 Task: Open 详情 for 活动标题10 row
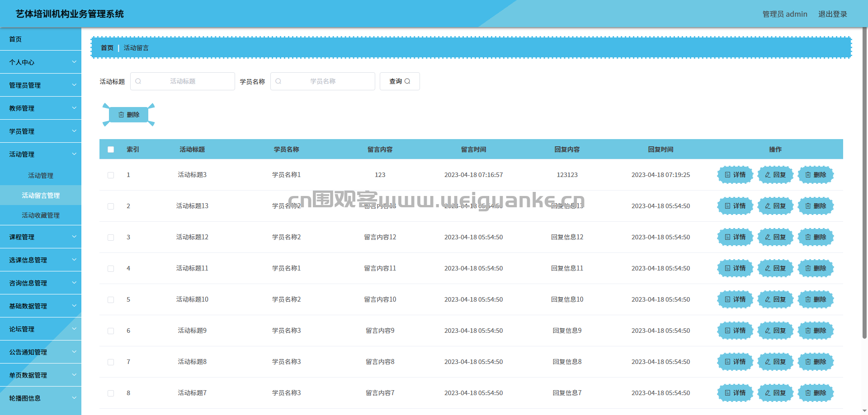735,299
